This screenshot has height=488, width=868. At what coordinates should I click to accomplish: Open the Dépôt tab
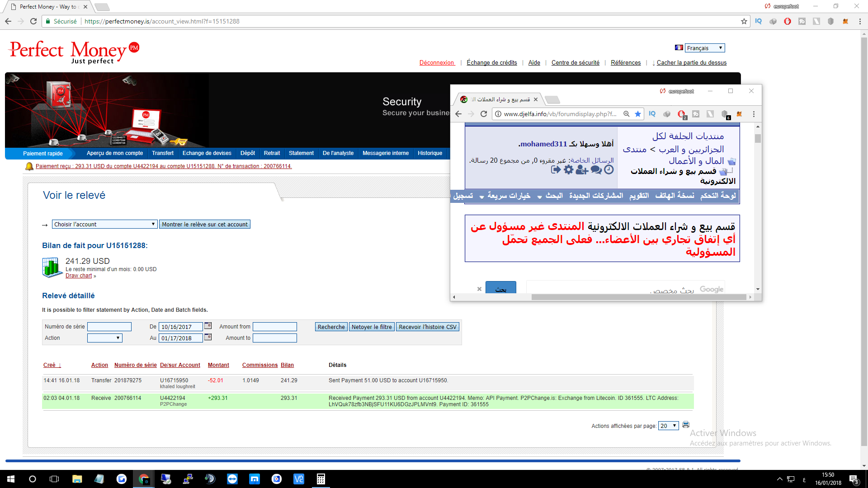(x=248, y=153)
